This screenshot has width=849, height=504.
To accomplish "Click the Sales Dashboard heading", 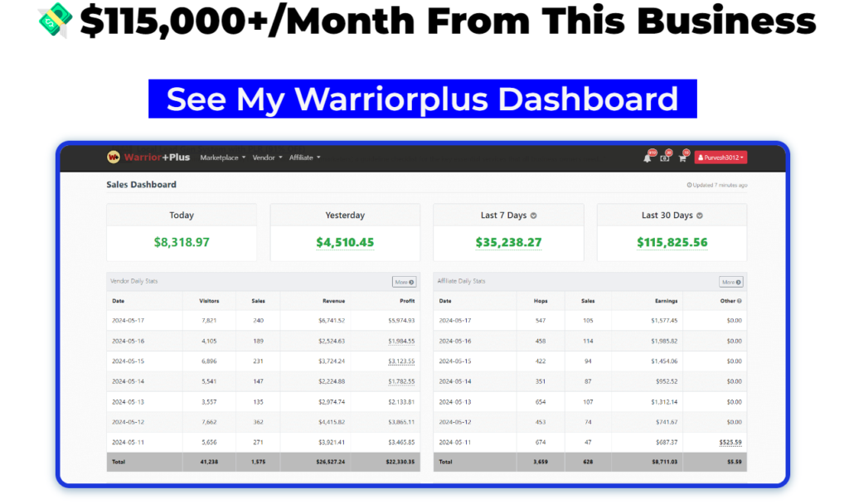I will pos(141,185).
